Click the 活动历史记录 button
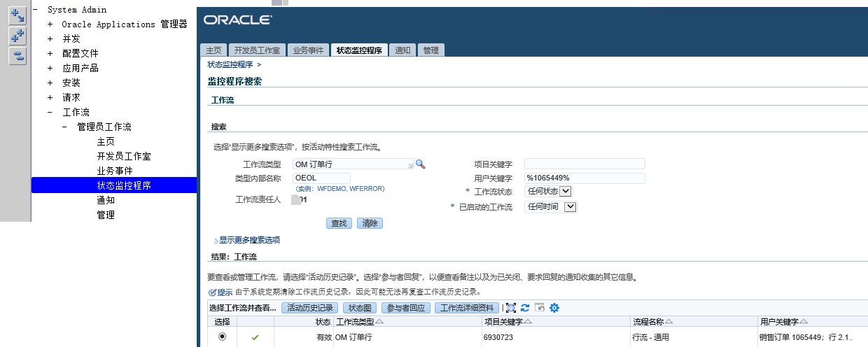This screenshot has height=347, width=868. tap(310, 308)
